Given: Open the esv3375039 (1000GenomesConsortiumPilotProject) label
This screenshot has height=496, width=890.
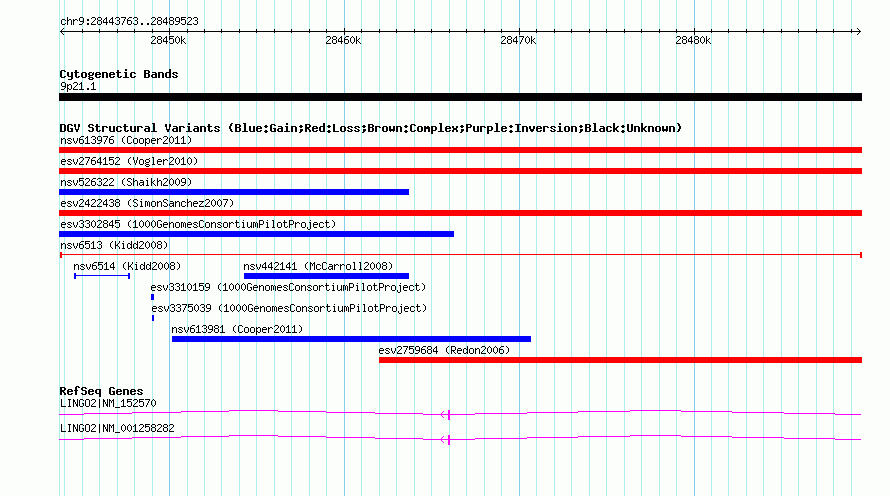Looking at the screenshot, I should click(289, 308).
